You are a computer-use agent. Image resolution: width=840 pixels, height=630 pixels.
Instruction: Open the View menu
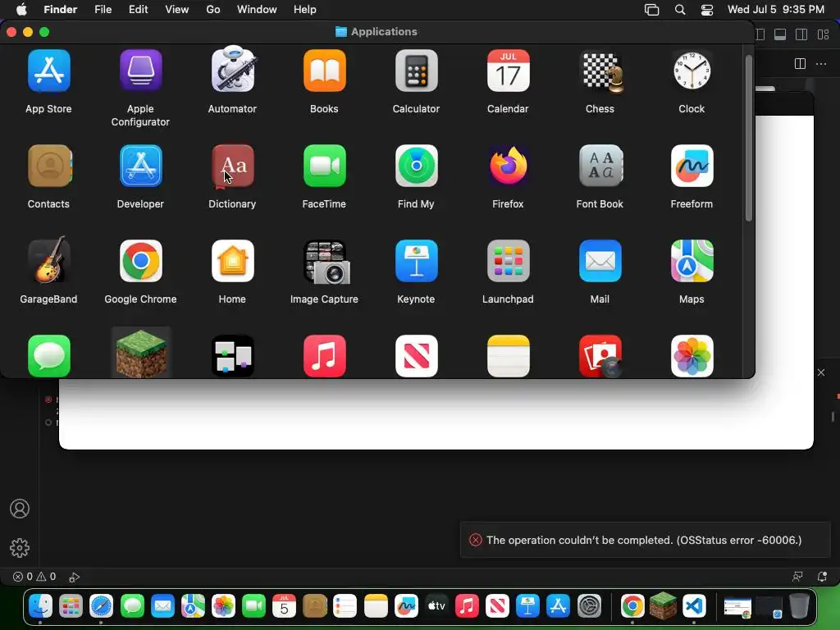[x=177, y=10]
